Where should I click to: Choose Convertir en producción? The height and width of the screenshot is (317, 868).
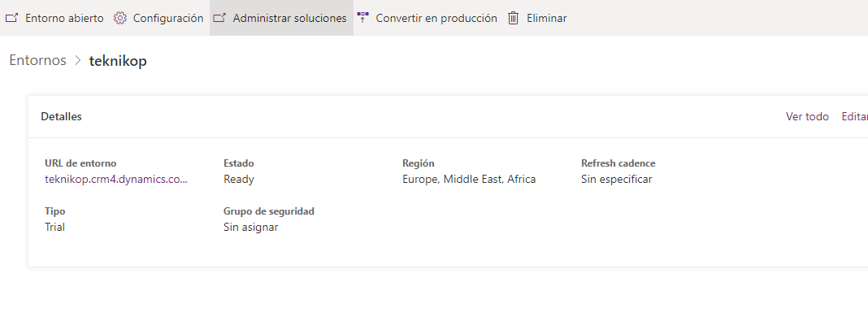point(427,18)
